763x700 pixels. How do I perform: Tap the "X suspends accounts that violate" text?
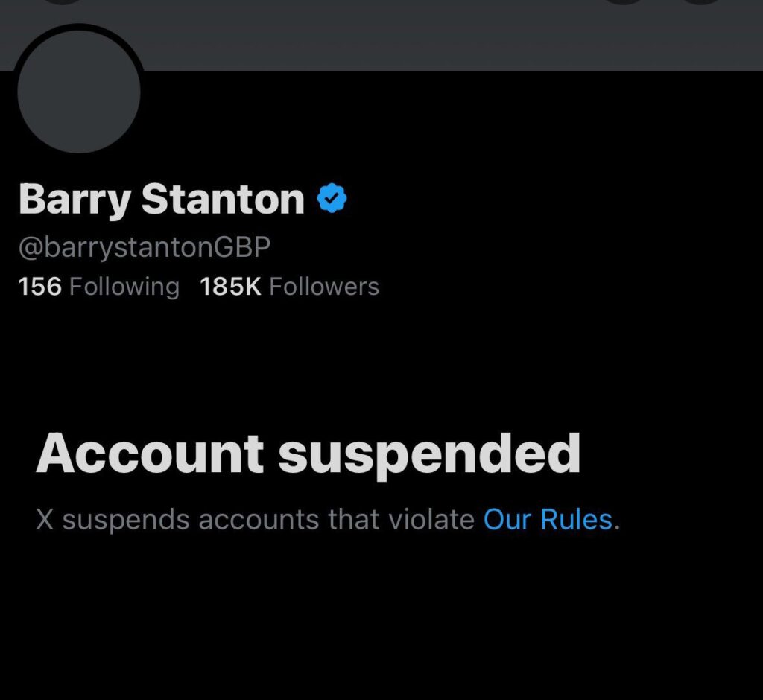255,519
